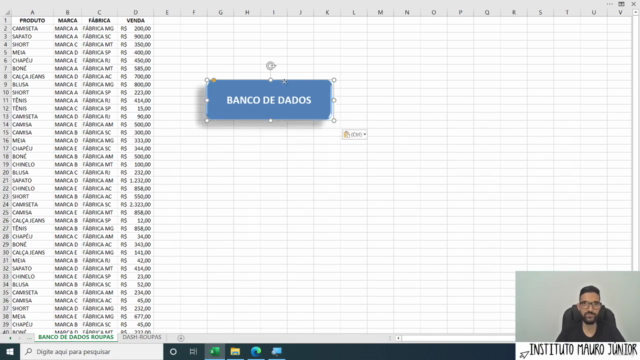Click the taskbar icon right of Edge
Screen dimensions: 640x360
coord(276,351)
